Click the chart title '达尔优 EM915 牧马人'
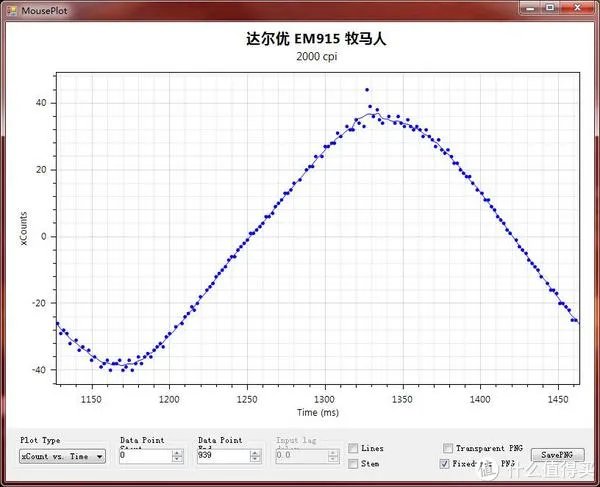Image resolution: width=600 pixels, height=487 pixels. pyautogui.click(x=316, y=39)
